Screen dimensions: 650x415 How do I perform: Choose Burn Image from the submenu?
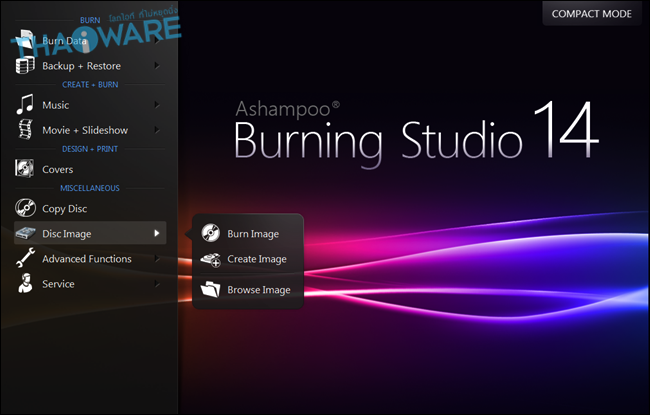tap(248, 233)
